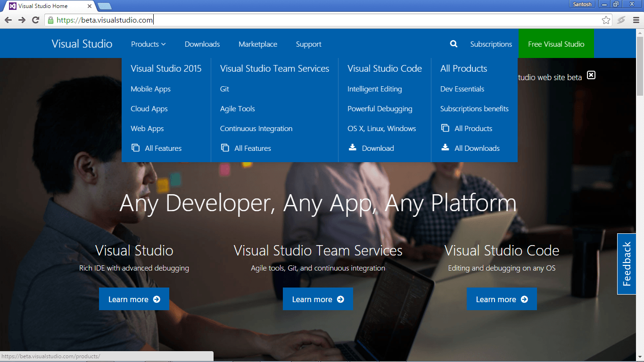
Task: Click the Visual Studio site logo
Action: coord(82,44)
